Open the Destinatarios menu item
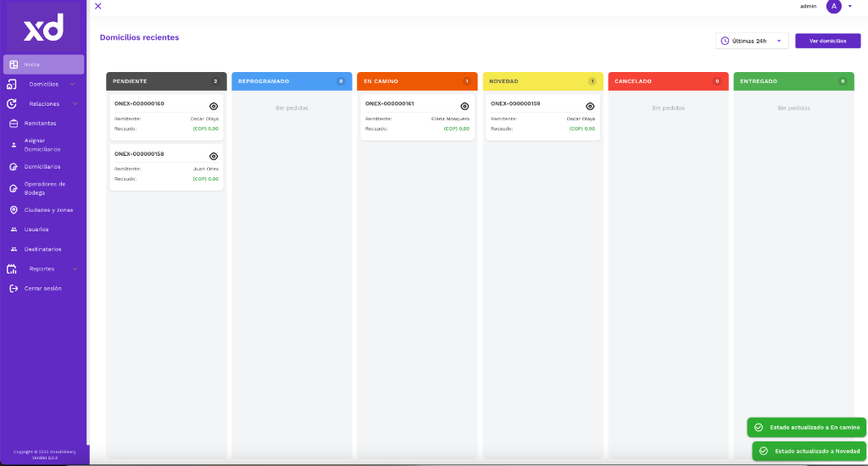The width and height of the screenshot is (868, 466). pos(42,249)
